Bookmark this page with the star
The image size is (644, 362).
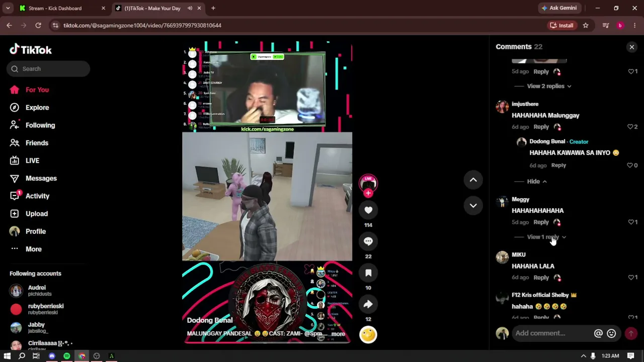point(586,25)
